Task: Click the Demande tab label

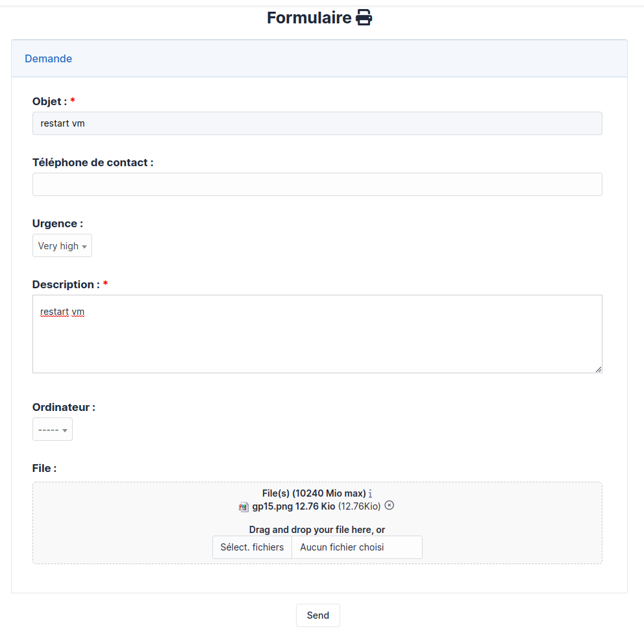Action: point(48,58)
